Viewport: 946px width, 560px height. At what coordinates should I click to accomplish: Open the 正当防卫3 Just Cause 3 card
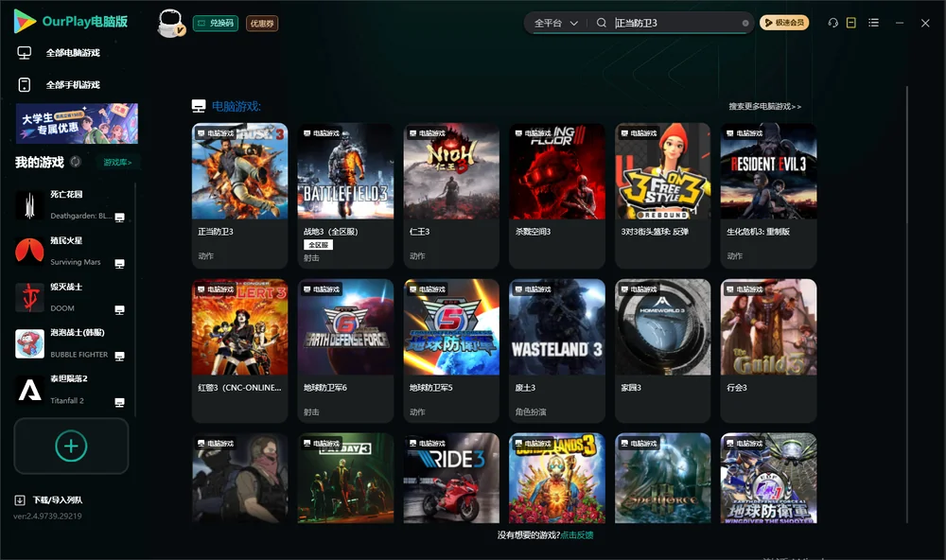coord(239,196)
